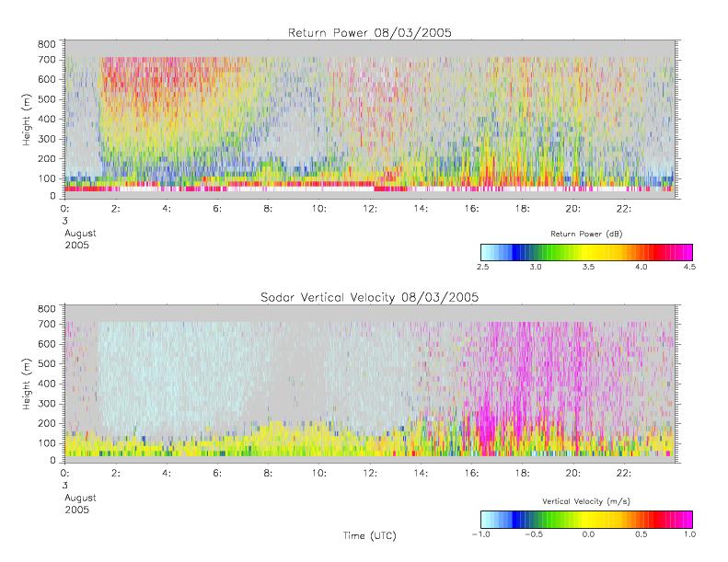Click the 700 height tick in Vertical Velocity plot
The height and width of the screenshot is (562, 728).
point(46,324)
